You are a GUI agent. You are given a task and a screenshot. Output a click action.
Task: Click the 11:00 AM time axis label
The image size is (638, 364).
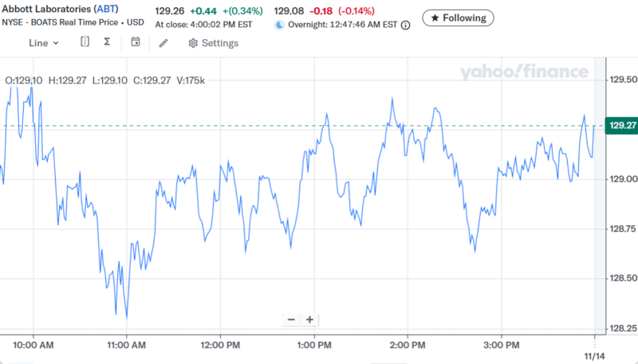(126, 345)
